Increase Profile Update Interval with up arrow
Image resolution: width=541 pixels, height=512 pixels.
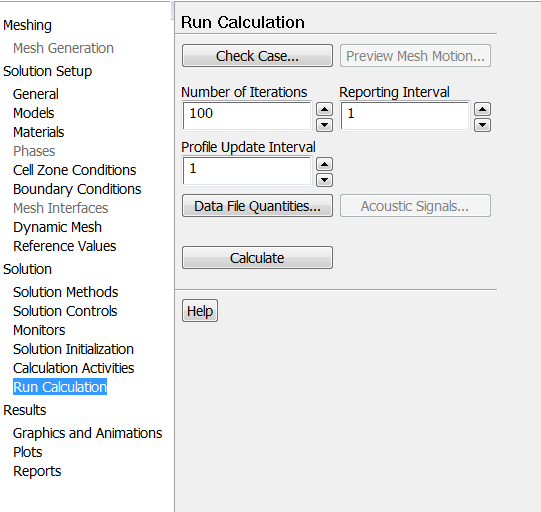(324, 164)
